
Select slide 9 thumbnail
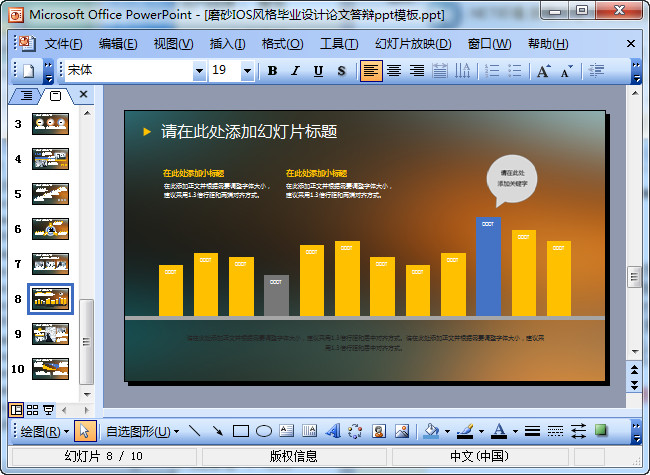50,334
